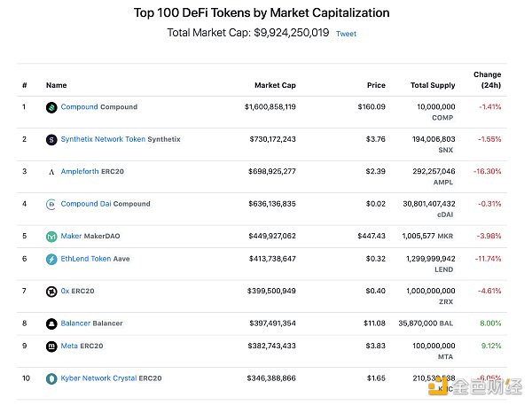Click the Compound Dai logo icon
This screenshot has height=405, width=532.
[x=51, y=204]
